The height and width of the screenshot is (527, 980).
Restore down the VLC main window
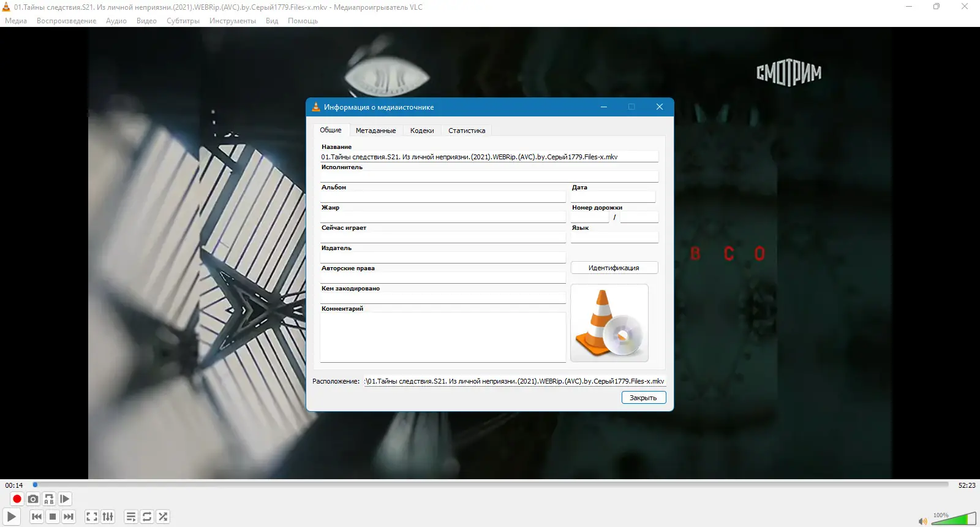[x=937, y=7]
